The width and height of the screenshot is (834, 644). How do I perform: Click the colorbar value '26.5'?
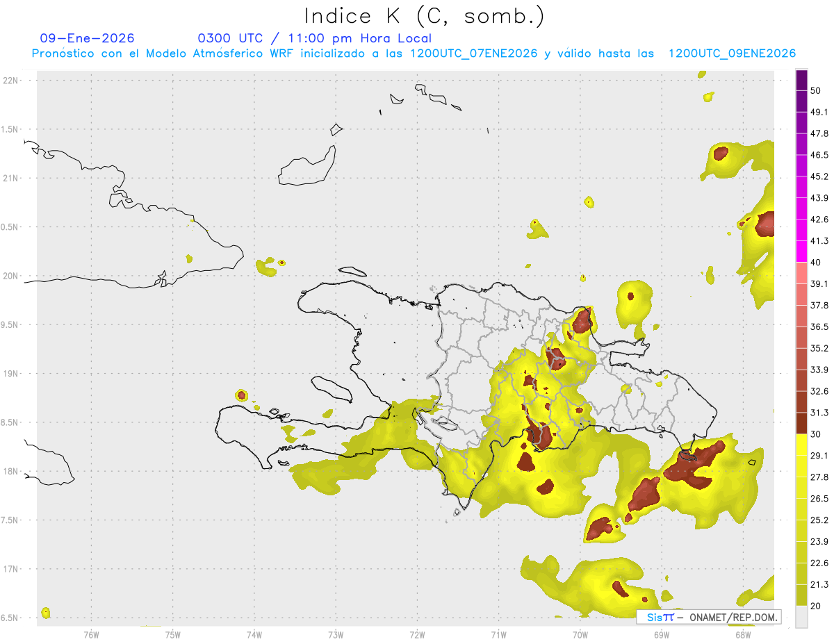coord(819,499)
